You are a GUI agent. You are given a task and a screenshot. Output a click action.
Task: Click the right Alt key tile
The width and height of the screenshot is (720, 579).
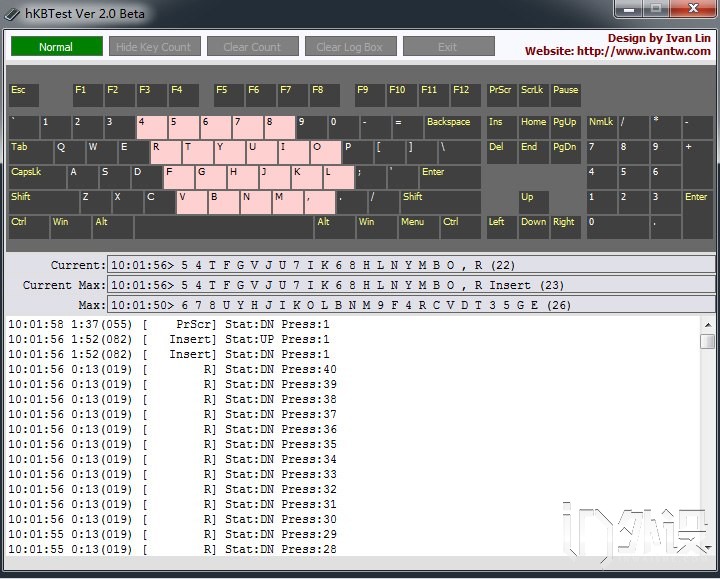(x=335, y=227)
